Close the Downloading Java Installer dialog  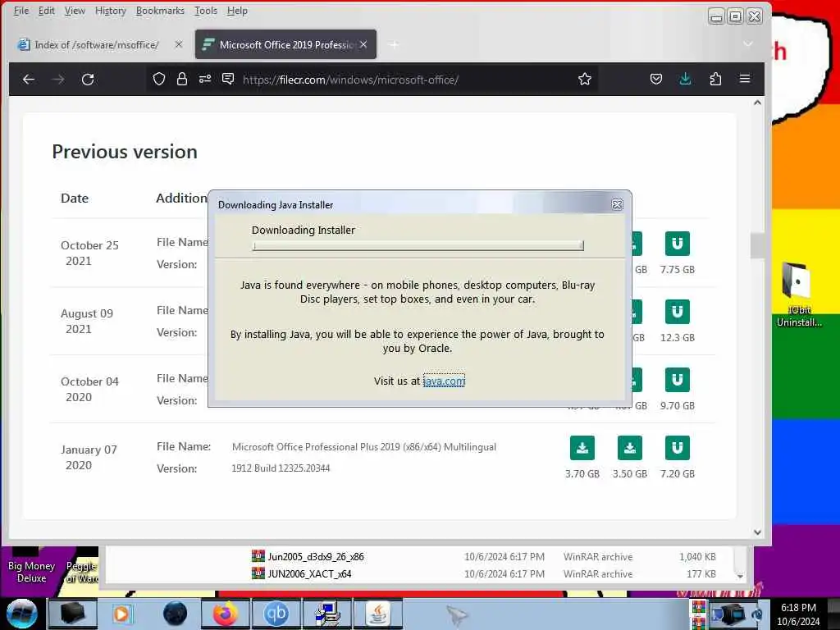(x=617, y=204)
